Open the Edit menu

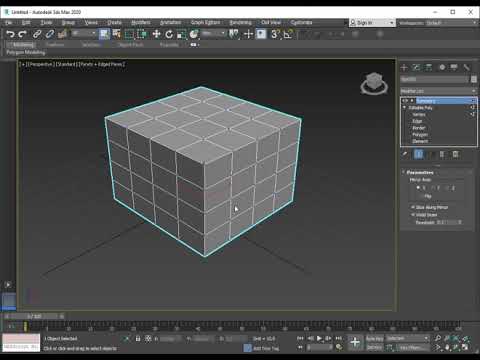point(26,22)
